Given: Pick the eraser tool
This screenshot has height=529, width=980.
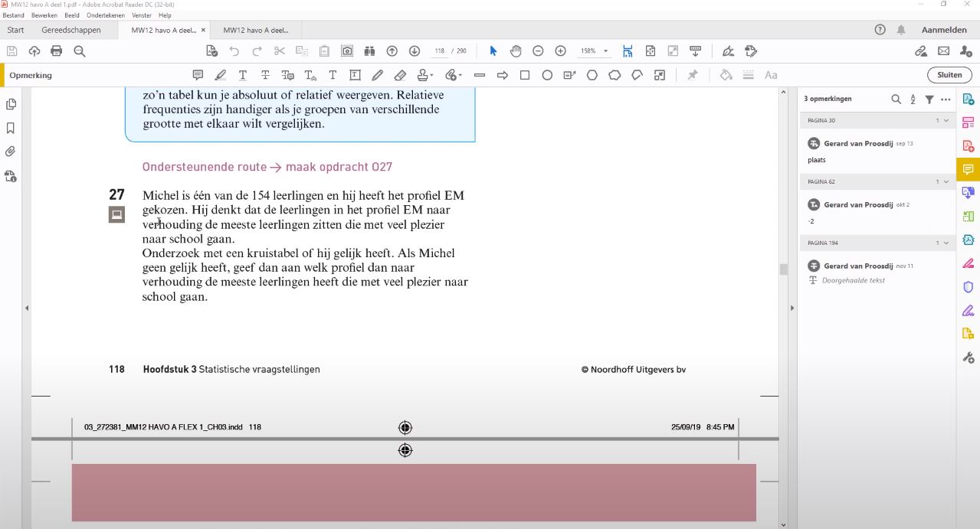Looking at the screenshot, I should click(400, 75).
